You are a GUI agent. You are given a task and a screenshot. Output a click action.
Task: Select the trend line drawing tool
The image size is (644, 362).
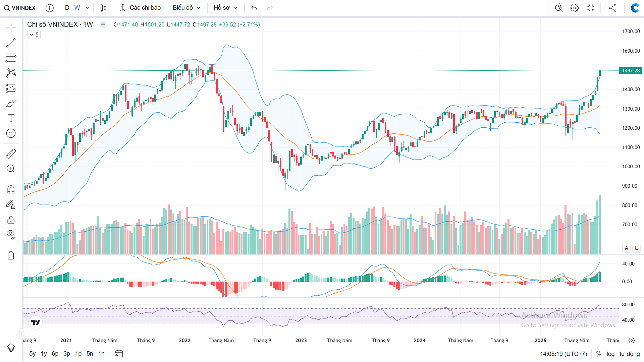11,43
